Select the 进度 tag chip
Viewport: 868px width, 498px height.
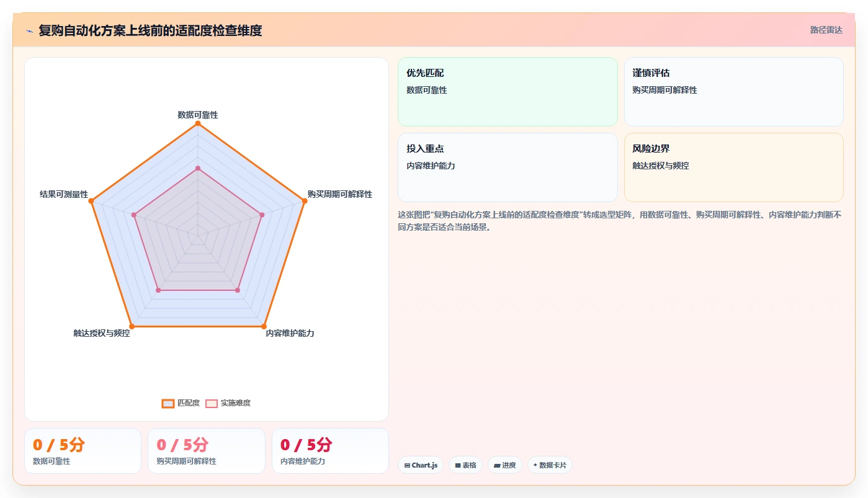(504, 465)
